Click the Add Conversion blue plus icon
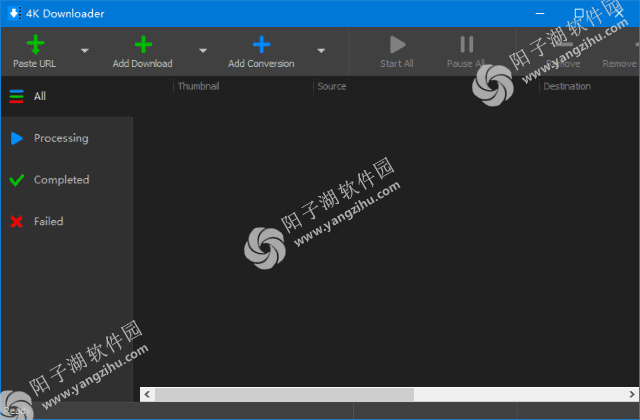640x420 pixels. (261, 44)
